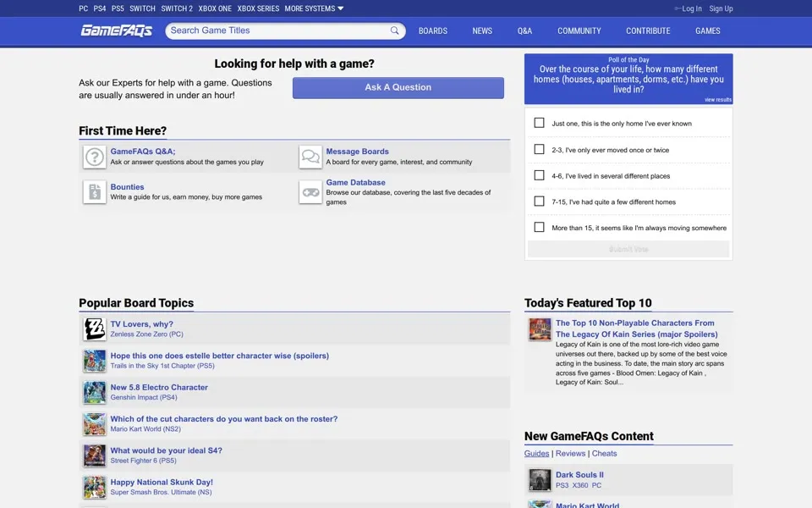Open the Switch 2 platform link
812x508 pixels.
click(177, 8)
